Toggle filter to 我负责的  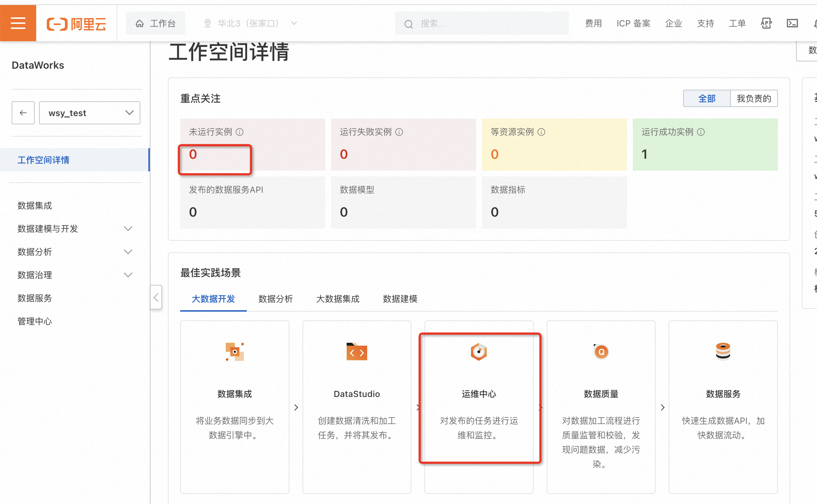(754, 98)
